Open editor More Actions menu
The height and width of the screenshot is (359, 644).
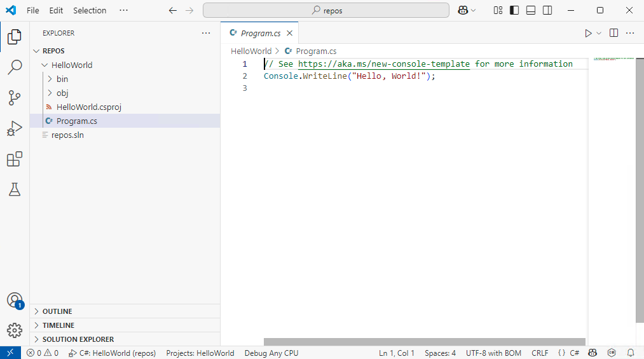630,33
